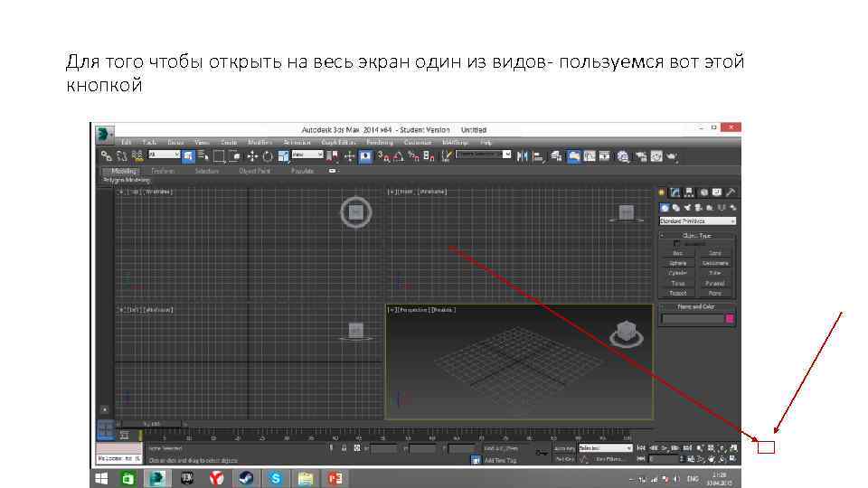Toggle Angle Snap on the toolbar
This screenshot has width=868, height=488.
[x=398, y=156]
